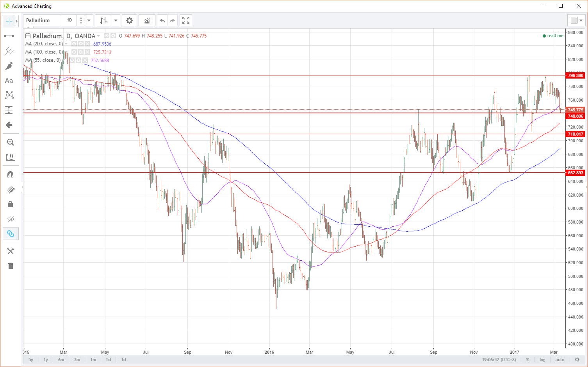Select the pitchfork drawing tool
Image resolution: width=588 pixels, height=367 pixels.
9,51
